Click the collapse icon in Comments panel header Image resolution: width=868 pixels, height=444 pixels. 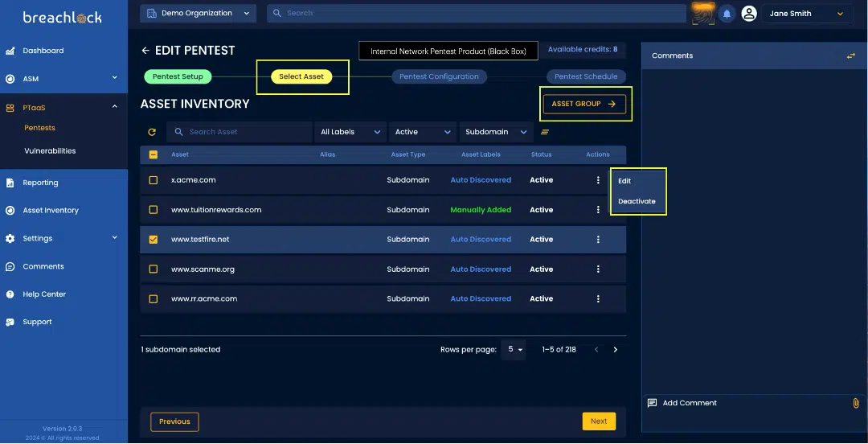point(851,56)
